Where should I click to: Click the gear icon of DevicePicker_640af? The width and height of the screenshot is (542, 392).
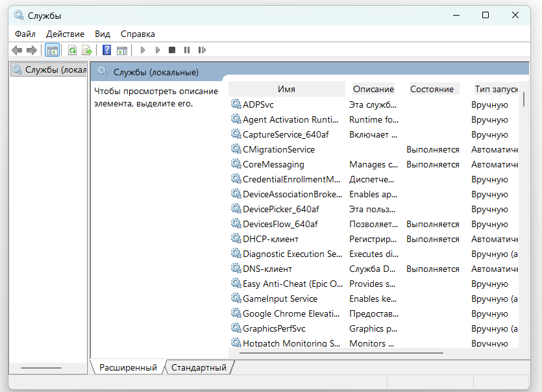(x=236, y=209)
